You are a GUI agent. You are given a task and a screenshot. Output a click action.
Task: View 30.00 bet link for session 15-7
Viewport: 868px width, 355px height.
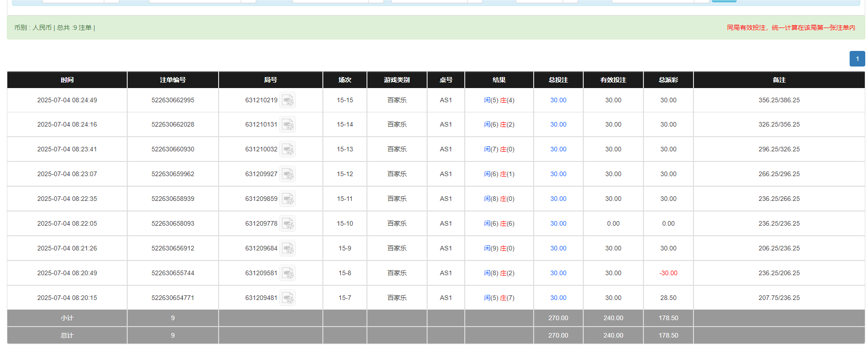(558, 298)
